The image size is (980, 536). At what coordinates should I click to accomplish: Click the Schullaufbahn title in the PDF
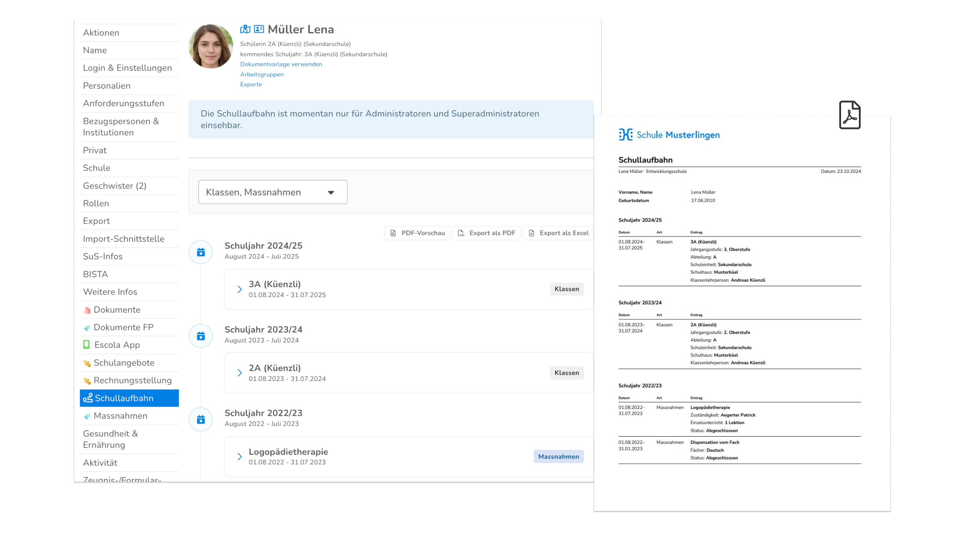click(645, 160)
